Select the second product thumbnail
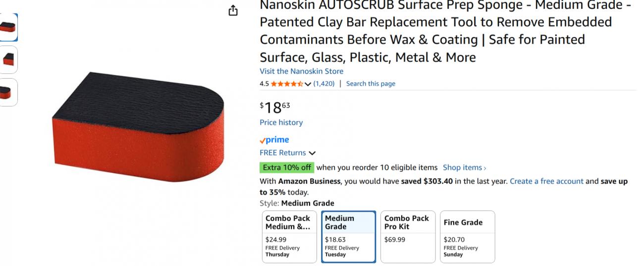This screenshot has height=266, width=644. 8,60
